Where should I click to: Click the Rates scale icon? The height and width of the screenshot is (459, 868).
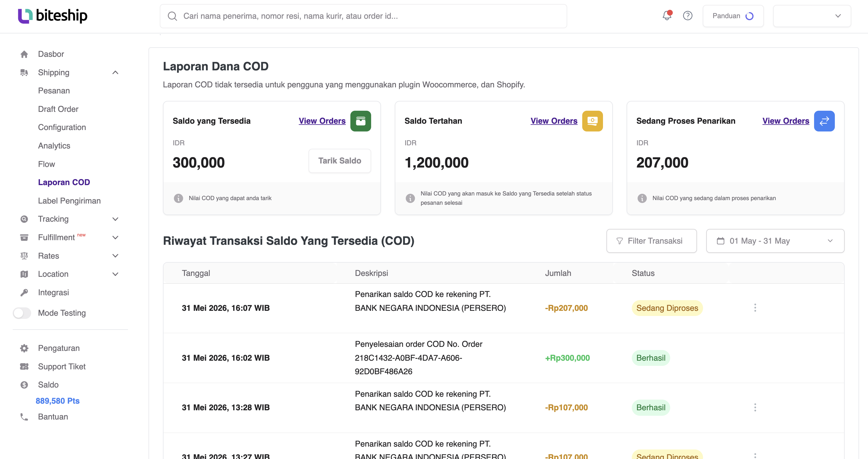[x=24, y=256]
